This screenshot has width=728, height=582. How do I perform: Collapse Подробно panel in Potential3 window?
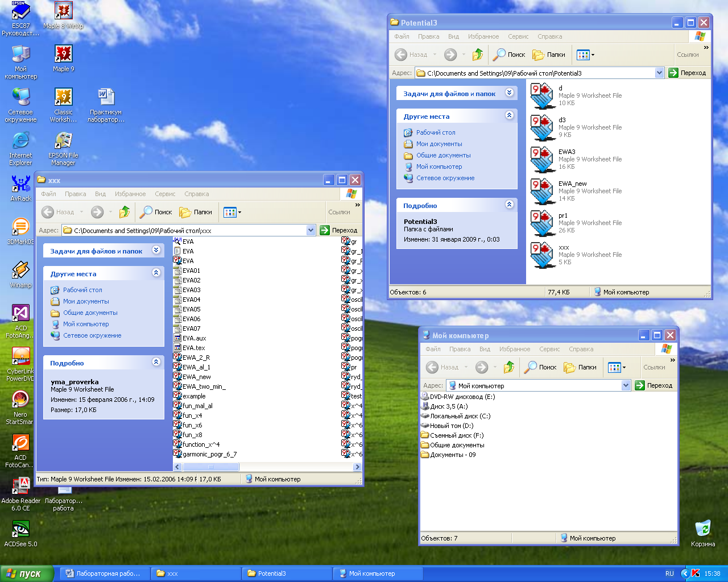pyautogui.click(x=510, y=205)
